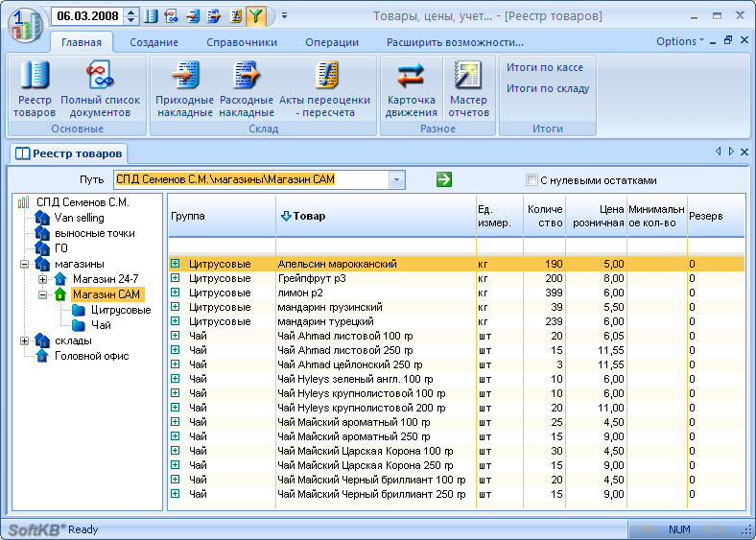
Task: Click next tab arrow in document area
Action: 731,152
